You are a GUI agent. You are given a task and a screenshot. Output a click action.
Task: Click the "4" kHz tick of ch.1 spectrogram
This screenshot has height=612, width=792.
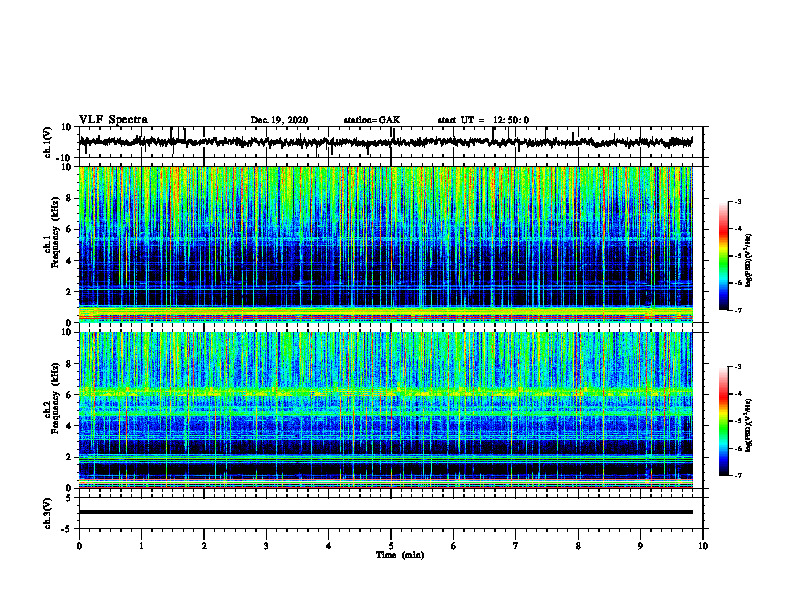coord(70,261)
